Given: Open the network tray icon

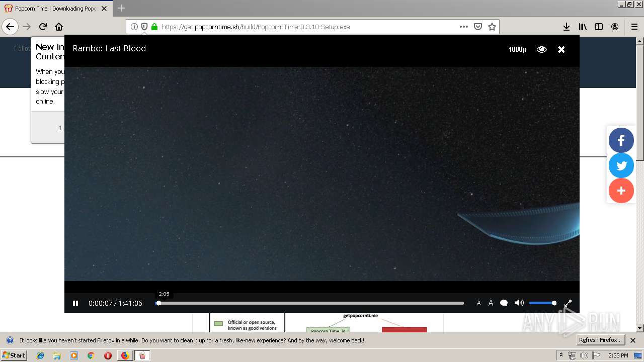Looking at the screenshot, I should [x=572, y=355].
